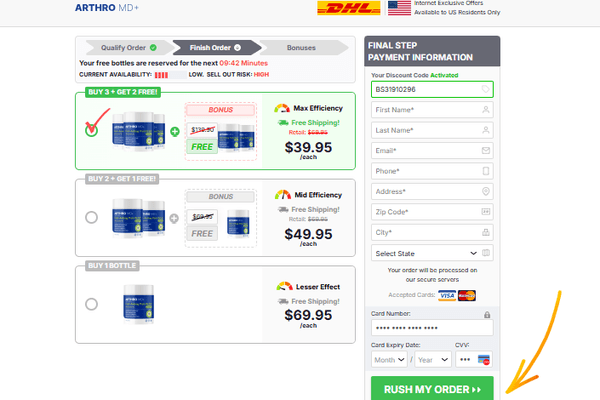Image resolution: width=600 pixels, height=400 pixels.
Task: Focus the discount code field
Action: tap(432, 90)
